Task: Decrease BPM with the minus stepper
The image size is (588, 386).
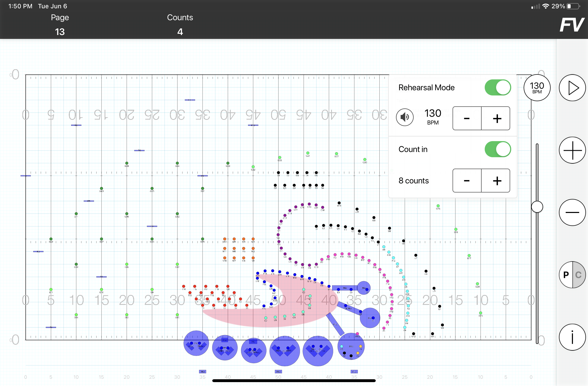Action: coord(467,118)
